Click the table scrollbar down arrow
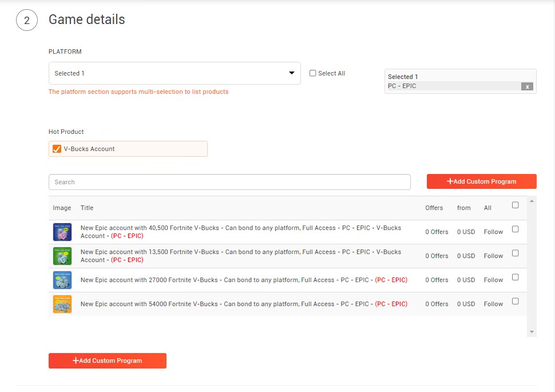 point(532,332)
